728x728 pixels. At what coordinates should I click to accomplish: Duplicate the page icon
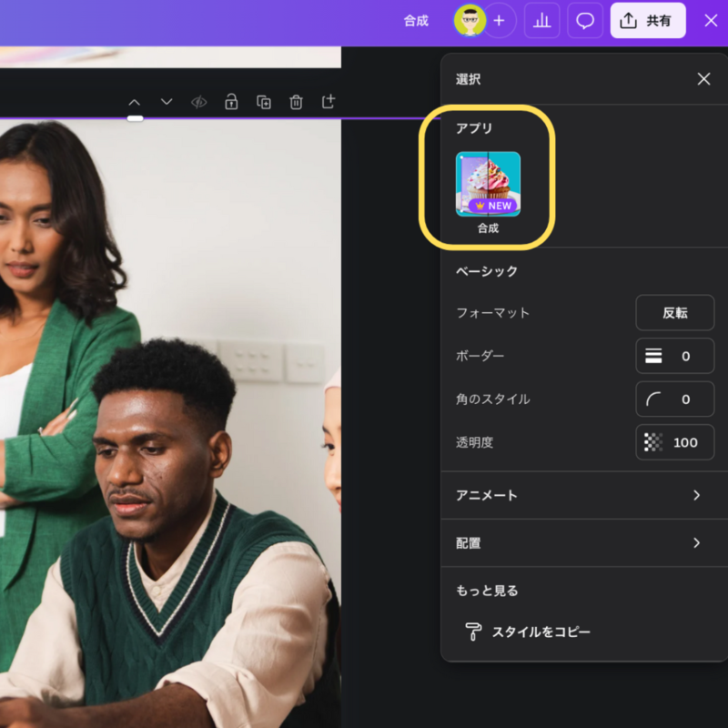[x=264, y=102]
